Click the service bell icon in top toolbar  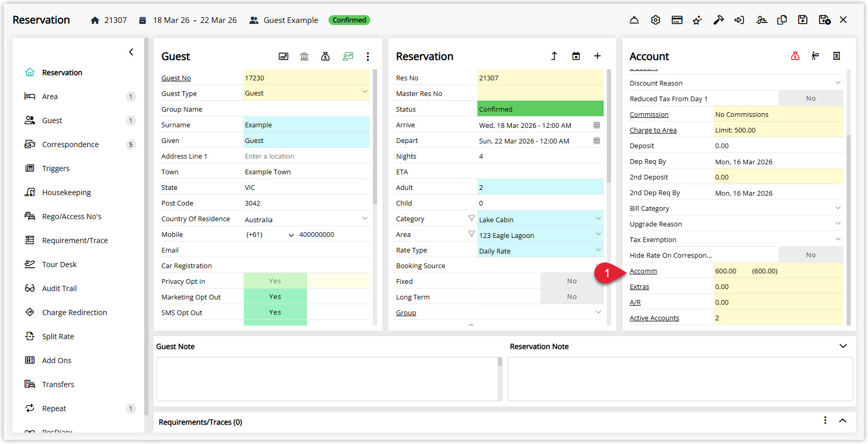point(634,20)
